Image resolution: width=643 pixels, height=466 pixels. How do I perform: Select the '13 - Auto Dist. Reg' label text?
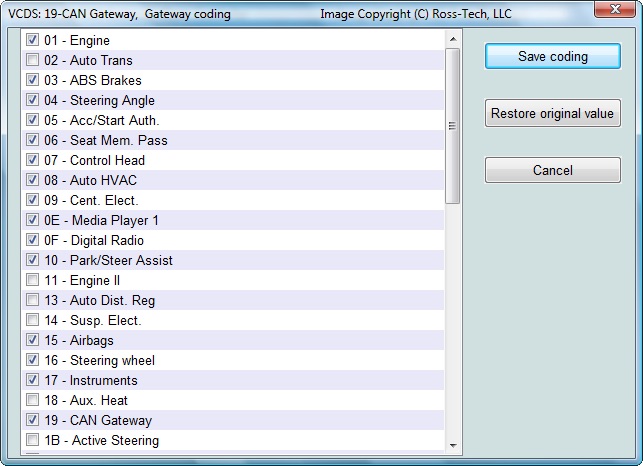100,300
